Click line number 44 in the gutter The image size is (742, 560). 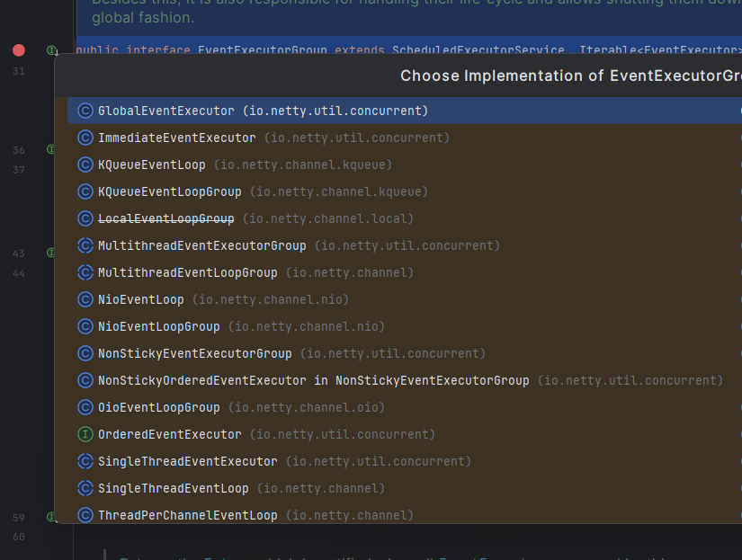click(19, 273)
